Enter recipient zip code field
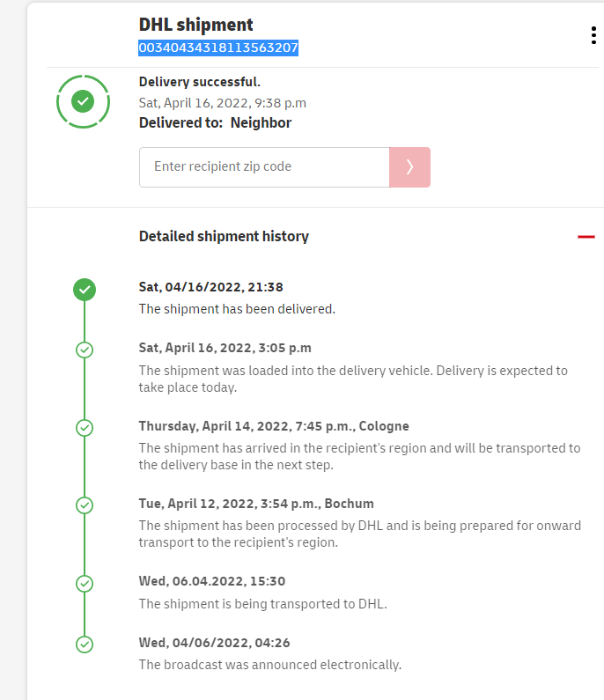Viewport: 604px width, 700px height. click(264, 166)
